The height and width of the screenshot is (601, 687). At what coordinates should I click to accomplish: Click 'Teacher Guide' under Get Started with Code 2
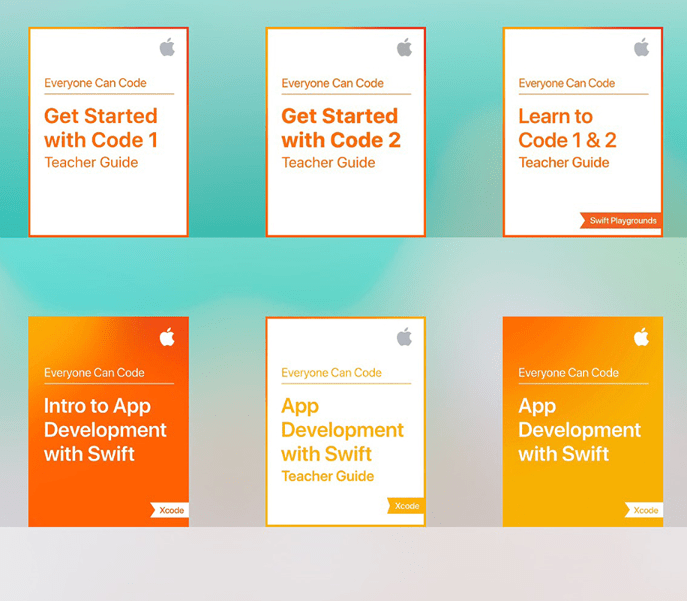tap(328, 163)
